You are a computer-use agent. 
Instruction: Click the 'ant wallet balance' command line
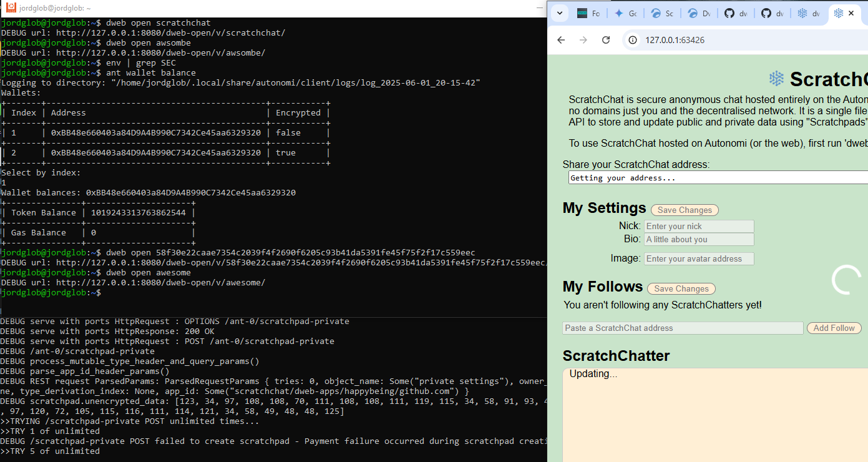point(98,73)
